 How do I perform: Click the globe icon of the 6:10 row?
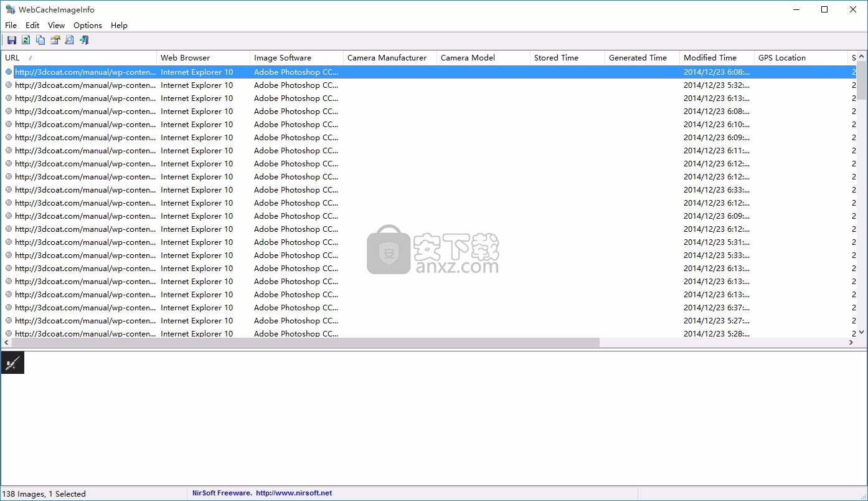[x=9, y=125]
